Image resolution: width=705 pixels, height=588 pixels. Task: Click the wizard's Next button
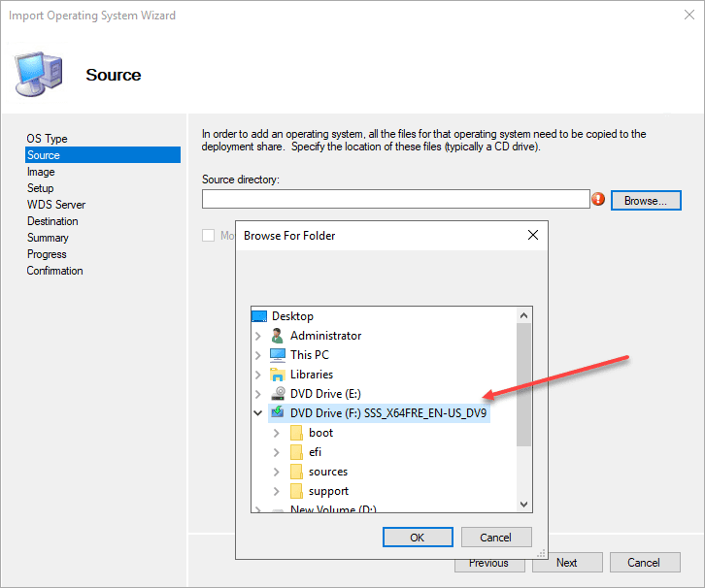pos(567,563)
